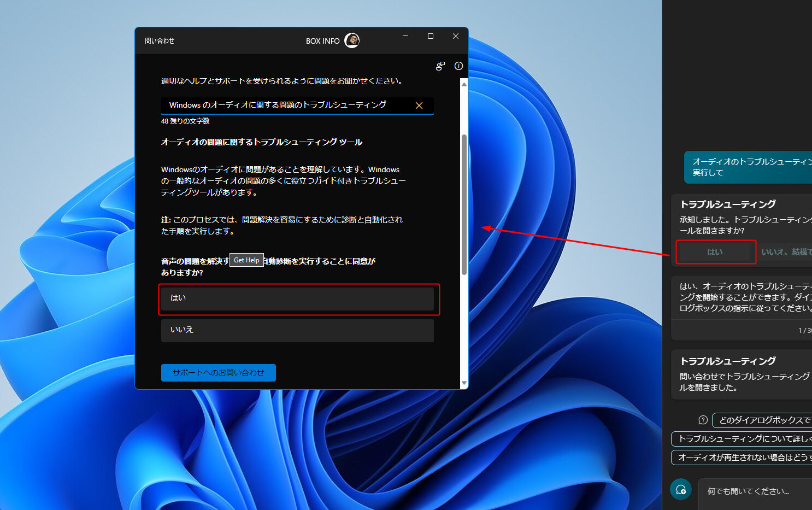Viewport: 812px width, 510px height.
Task: Select いいえ to decline diagnostics
Action: [297, 330]
